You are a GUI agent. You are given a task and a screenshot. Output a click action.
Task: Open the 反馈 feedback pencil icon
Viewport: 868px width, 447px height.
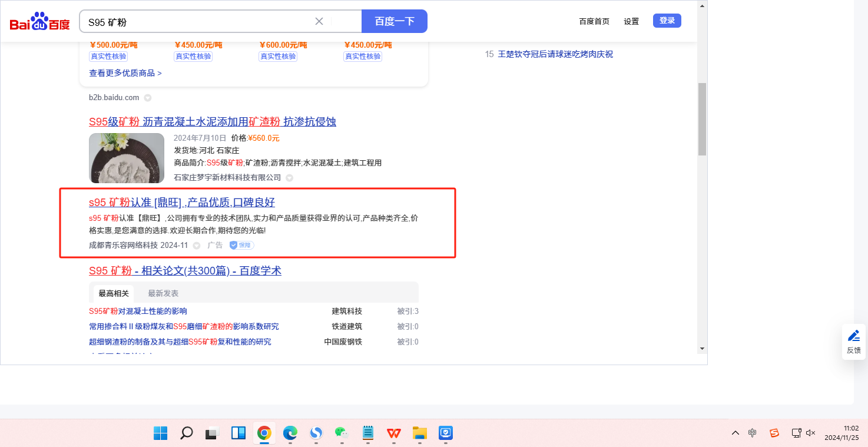tap(853, 336)
